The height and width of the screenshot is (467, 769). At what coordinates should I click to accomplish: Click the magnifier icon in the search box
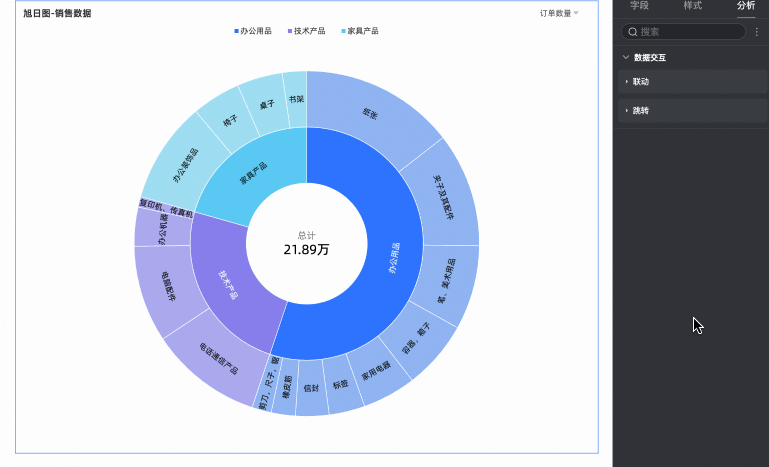633,32
